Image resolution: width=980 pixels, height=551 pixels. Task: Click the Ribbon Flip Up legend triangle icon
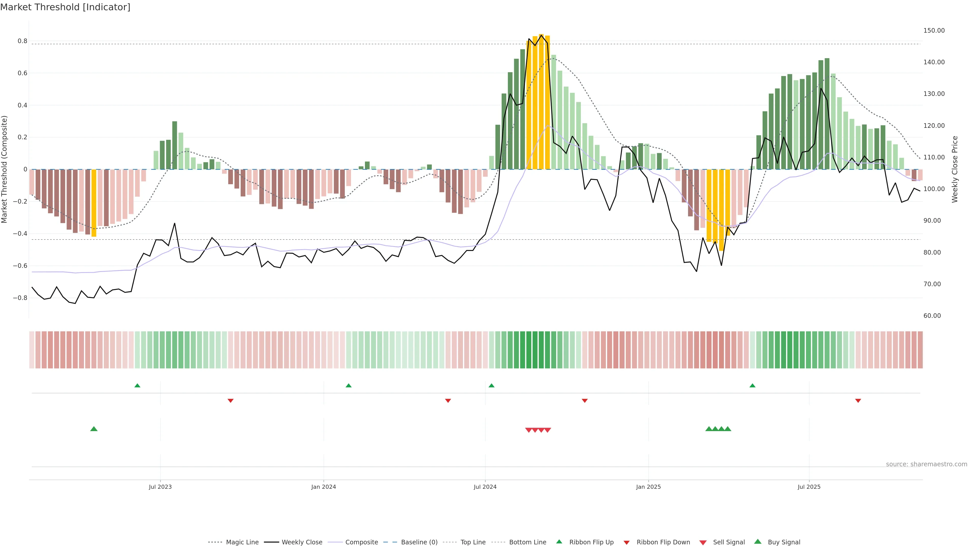pos(559,542)
